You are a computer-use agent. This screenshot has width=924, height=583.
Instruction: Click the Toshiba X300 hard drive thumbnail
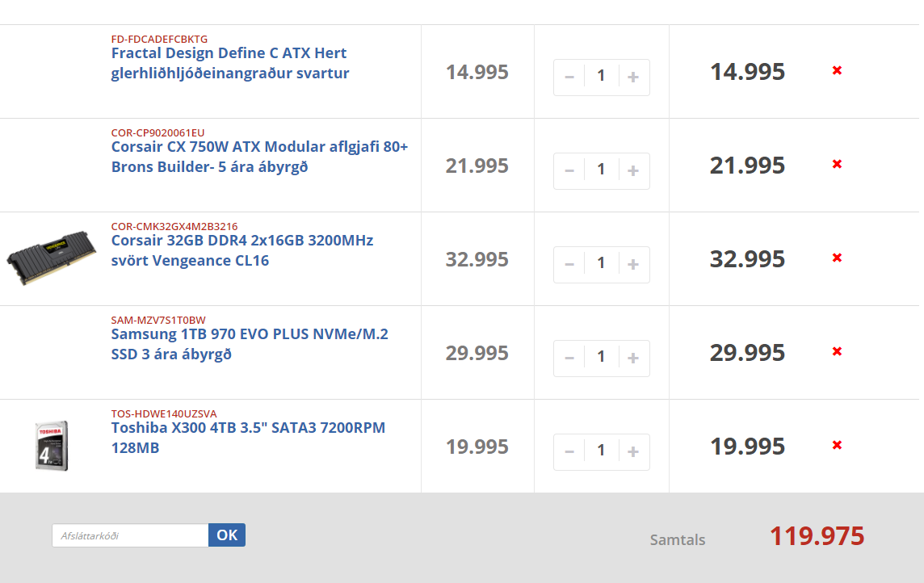point(52,445)
